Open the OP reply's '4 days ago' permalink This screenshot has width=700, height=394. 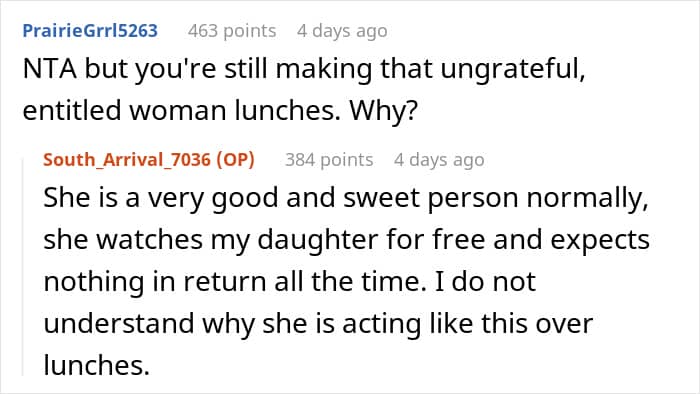tap(439, 160)
